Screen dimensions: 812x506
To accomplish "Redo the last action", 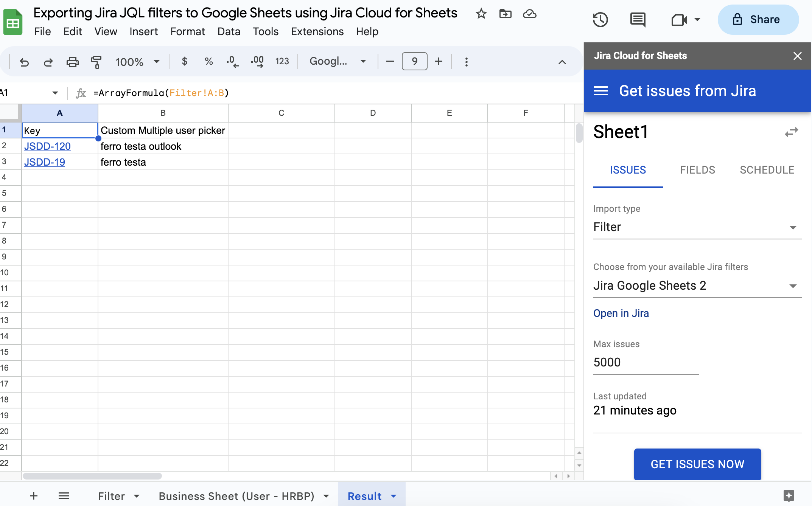I will click(x=48, y=62).
